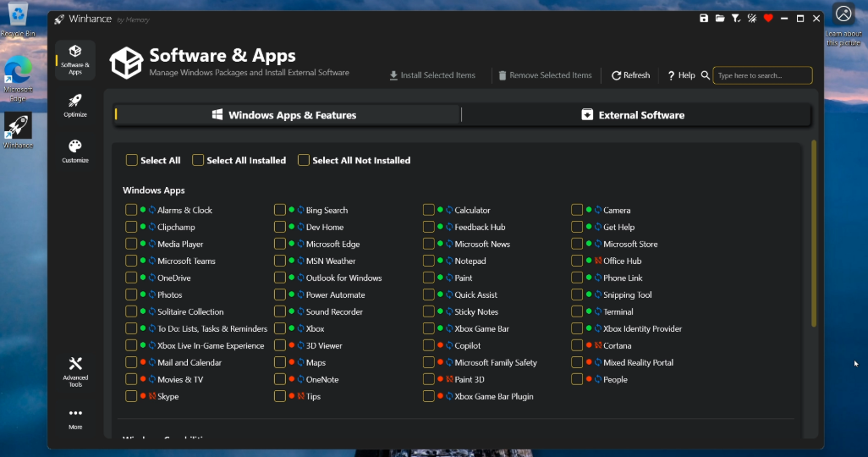Image resolution: width=868 pixels, height=457 pixels.
Task: Enable the Cortana checkbox
Action: click(577, 345)
